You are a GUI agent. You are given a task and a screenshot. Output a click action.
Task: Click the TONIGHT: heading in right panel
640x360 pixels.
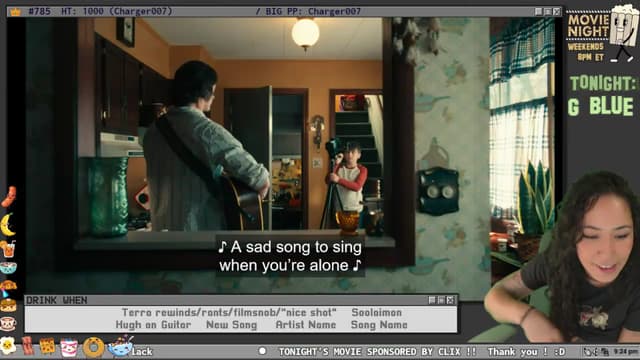[x=602, y=84]
